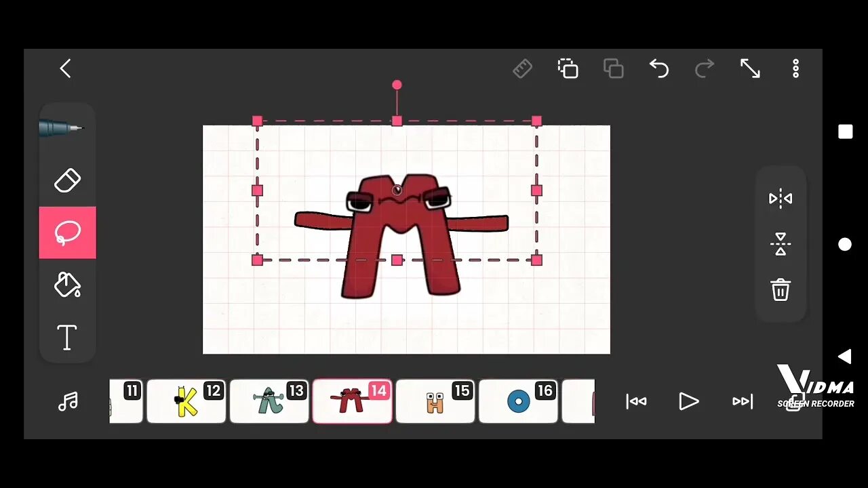868x488 pixels.
Task: Tap Android recent apps square button
Action: [845, 131]
